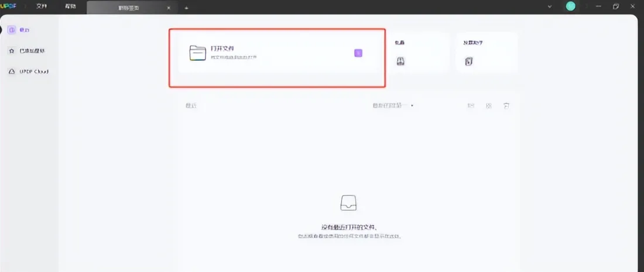Open the 帮助 menu

70,6
